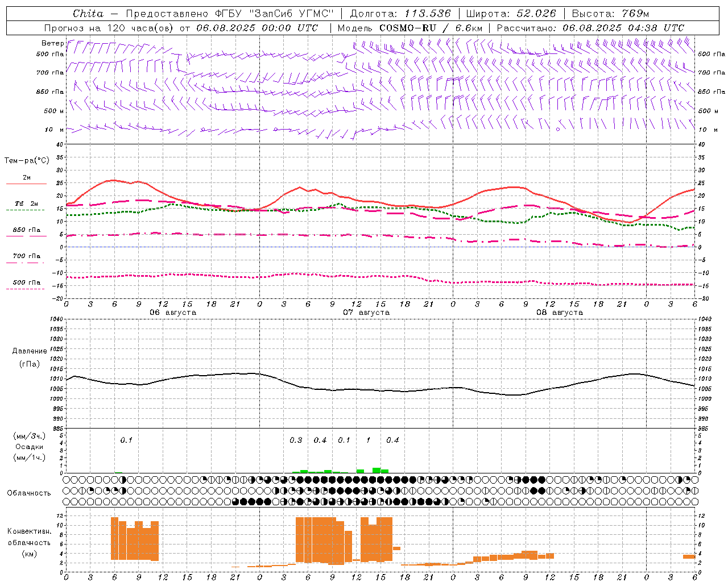Click the "(км)" convective cloud unit label
This screenshot has width=728, height=582.
coord(29,554)
